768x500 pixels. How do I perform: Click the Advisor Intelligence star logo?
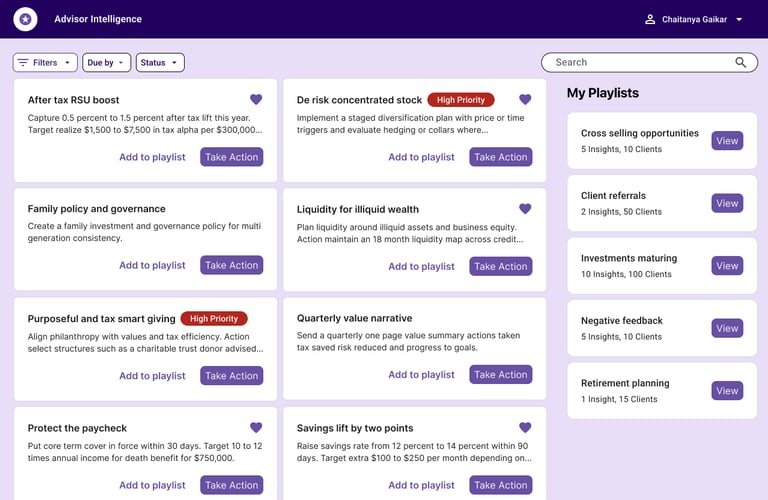point(26,19)
